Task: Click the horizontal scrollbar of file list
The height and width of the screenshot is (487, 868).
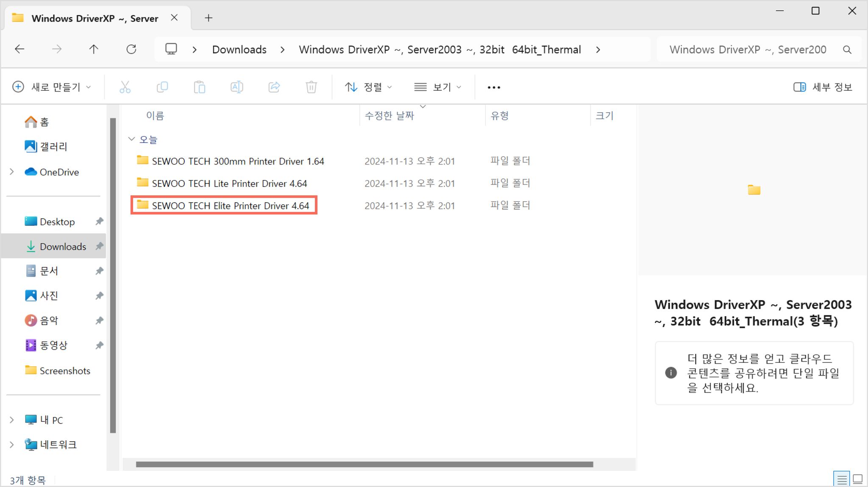Action: tap(364, 464)
